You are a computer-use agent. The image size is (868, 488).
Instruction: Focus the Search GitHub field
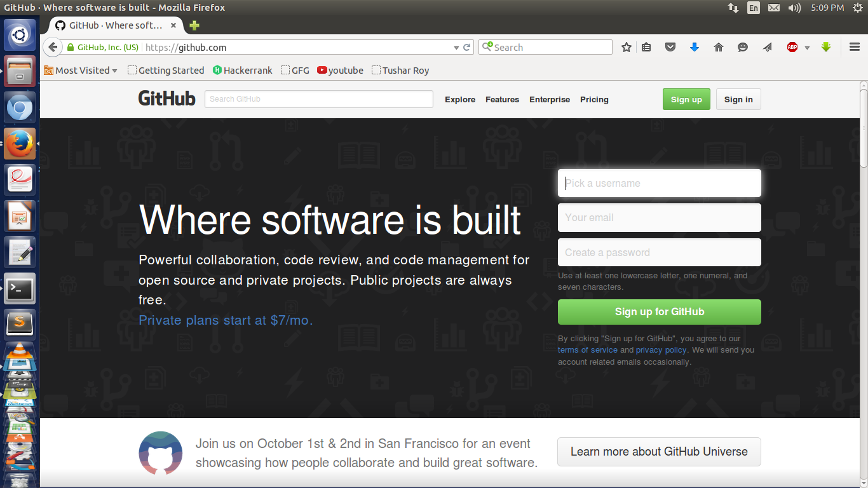[x=319, y=99]
